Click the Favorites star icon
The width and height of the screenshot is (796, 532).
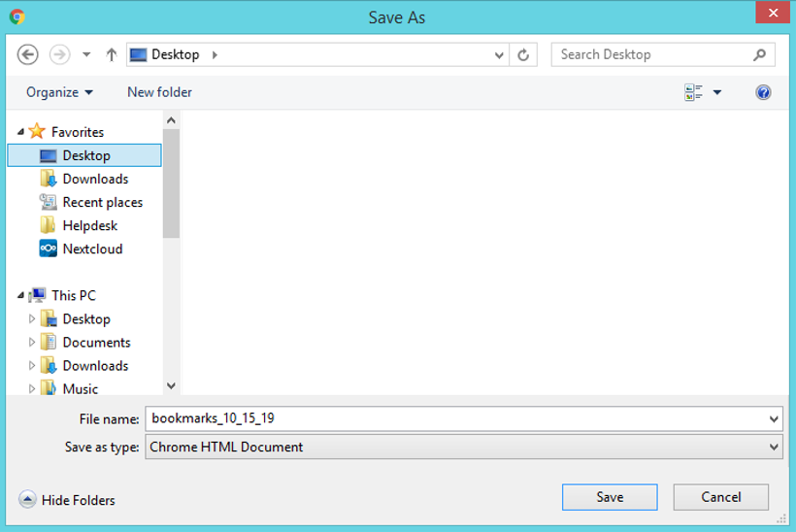(x=37, y=131)
